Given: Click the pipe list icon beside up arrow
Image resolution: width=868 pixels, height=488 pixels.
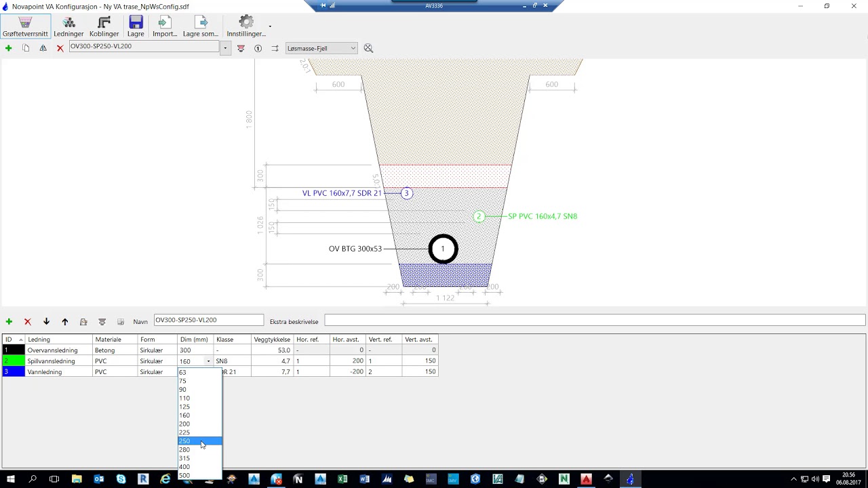Looking at the screenshot, I should tap(83, 322).
